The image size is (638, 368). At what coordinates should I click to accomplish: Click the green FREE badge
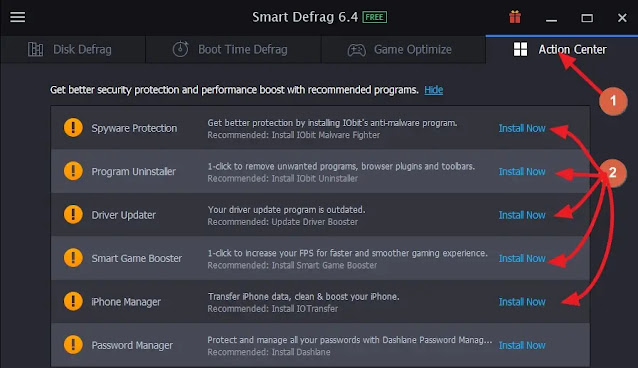point(375,17)
